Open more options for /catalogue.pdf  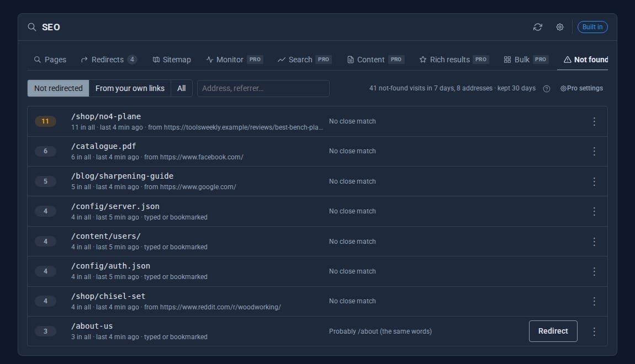pos(594,151)
